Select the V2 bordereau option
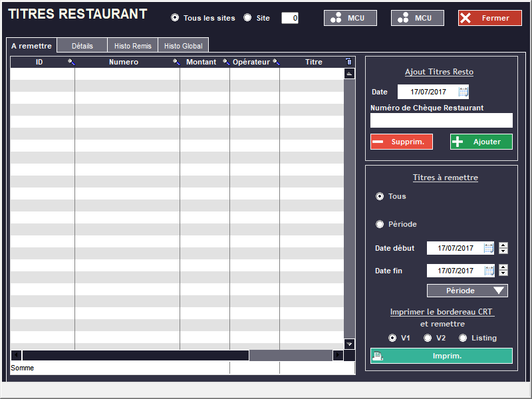The height and width of the screenshot is (399, 532). point(427,338)
